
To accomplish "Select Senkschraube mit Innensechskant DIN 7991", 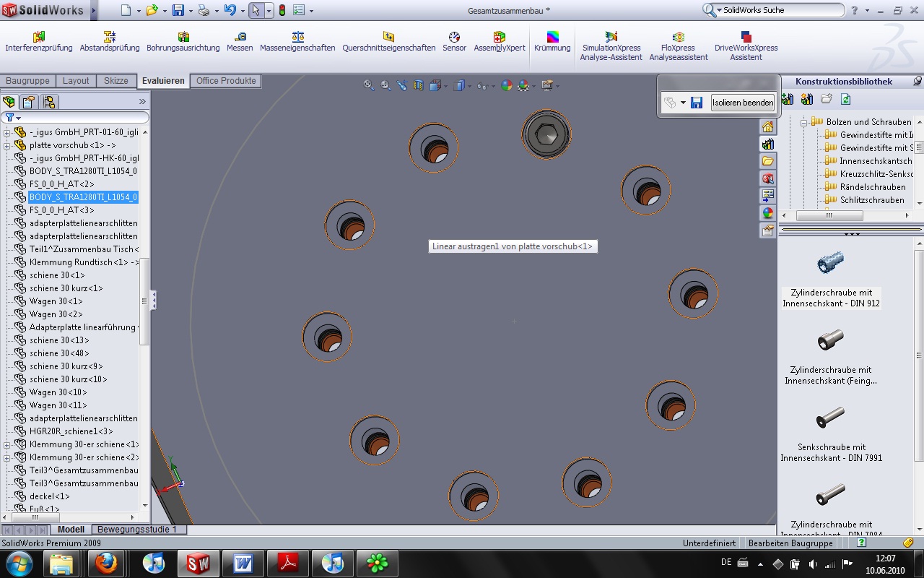I will point(831,434).
